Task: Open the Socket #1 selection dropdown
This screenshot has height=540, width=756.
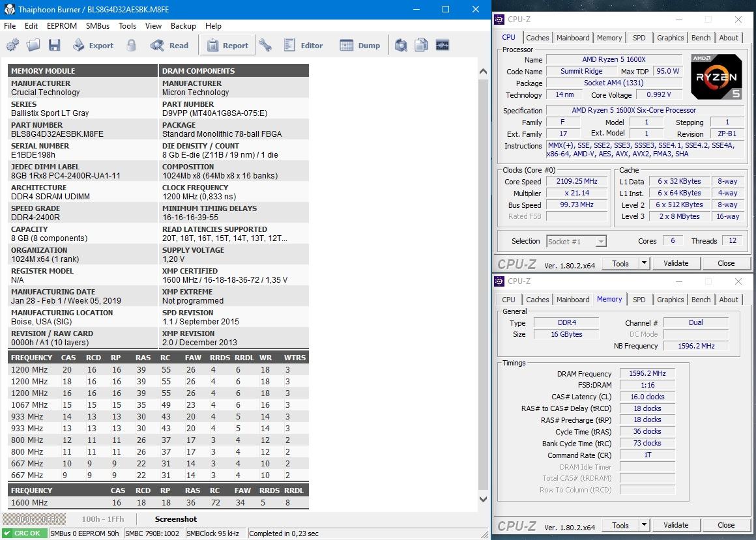Action: (x=576, y=241)
